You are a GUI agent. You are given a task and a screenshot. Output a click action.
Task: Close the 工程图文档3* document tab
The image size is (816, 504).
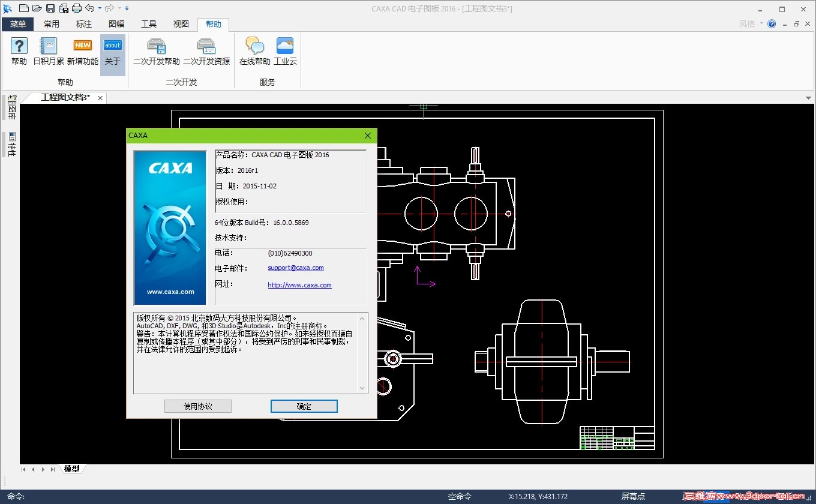100,98
